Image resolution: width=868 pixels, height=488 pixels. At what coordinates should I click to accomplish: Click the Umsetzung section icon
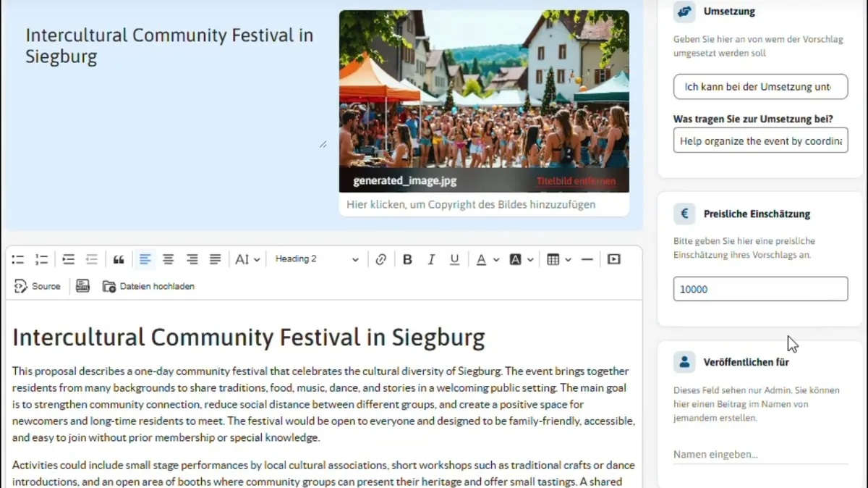[x=684, y=12]
